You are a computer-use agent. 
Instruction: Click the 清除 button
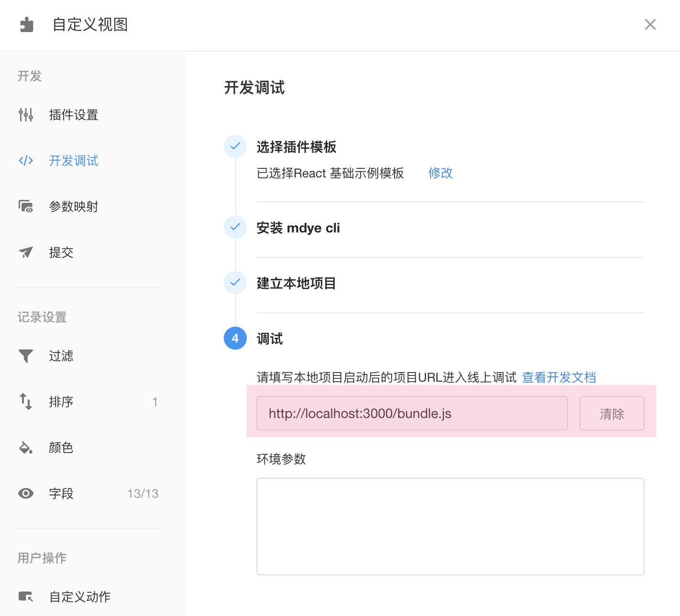point(612,413)
